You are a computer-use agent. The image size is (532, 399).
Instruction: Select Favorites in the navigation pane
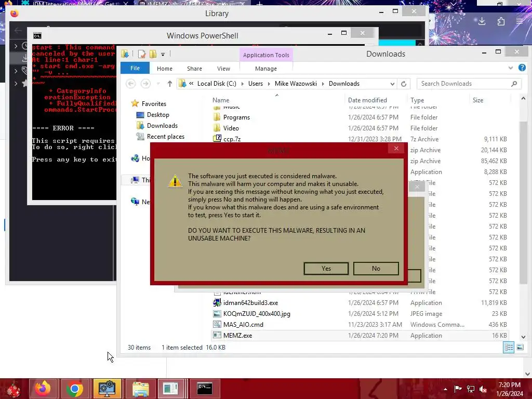point(154,104)
